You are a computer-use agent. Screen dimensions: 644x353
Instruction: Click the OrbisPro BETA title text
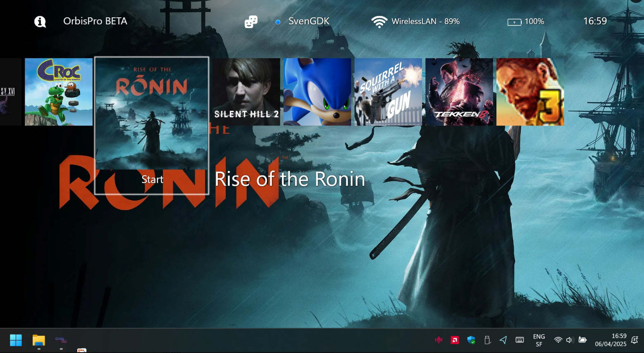coord(95,21)
